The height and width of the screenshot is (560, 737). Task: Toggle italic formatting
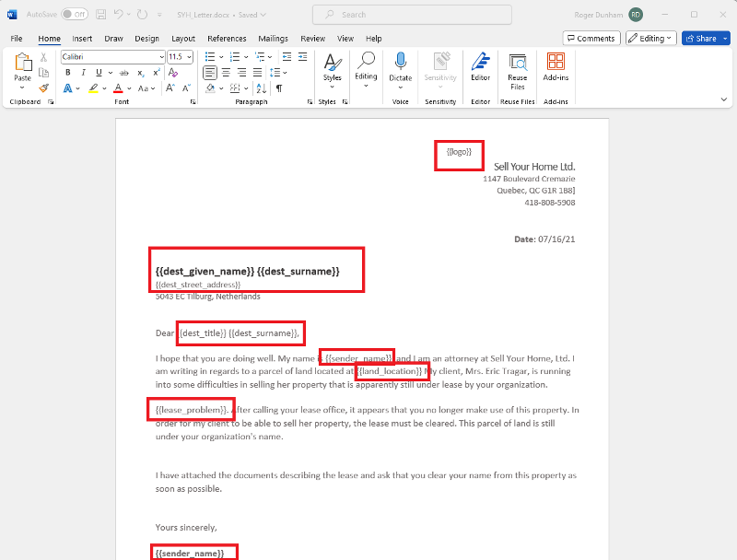[x=83, y=73]
